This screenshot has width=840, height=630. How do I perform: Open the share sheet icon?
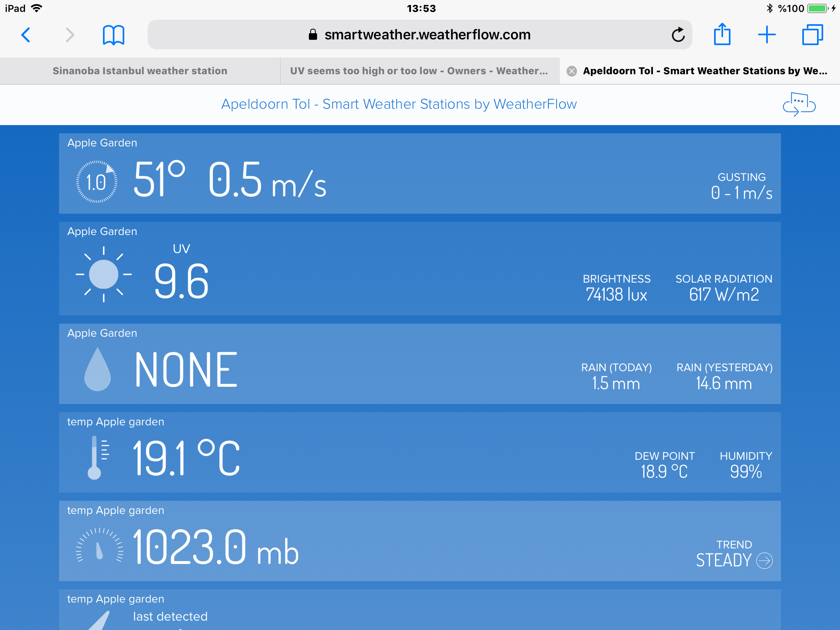point(722,34)
